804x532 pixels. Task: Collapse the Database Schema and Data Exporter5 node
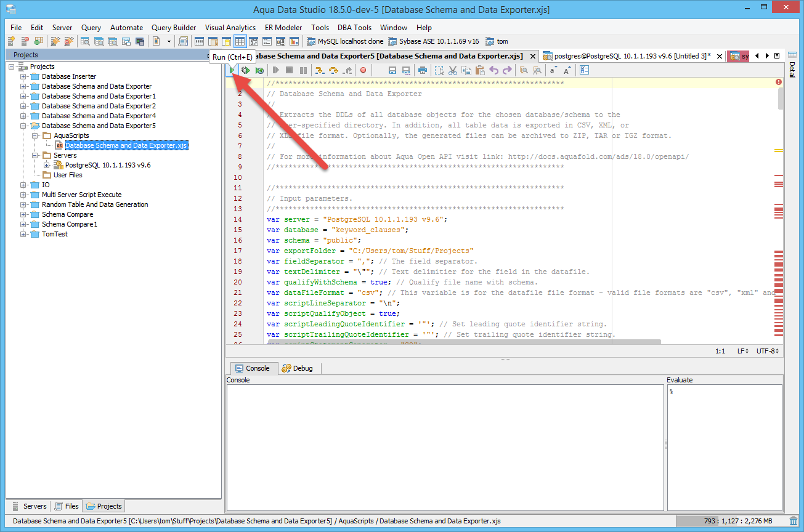pyautogui.click(x=24, y=126)
